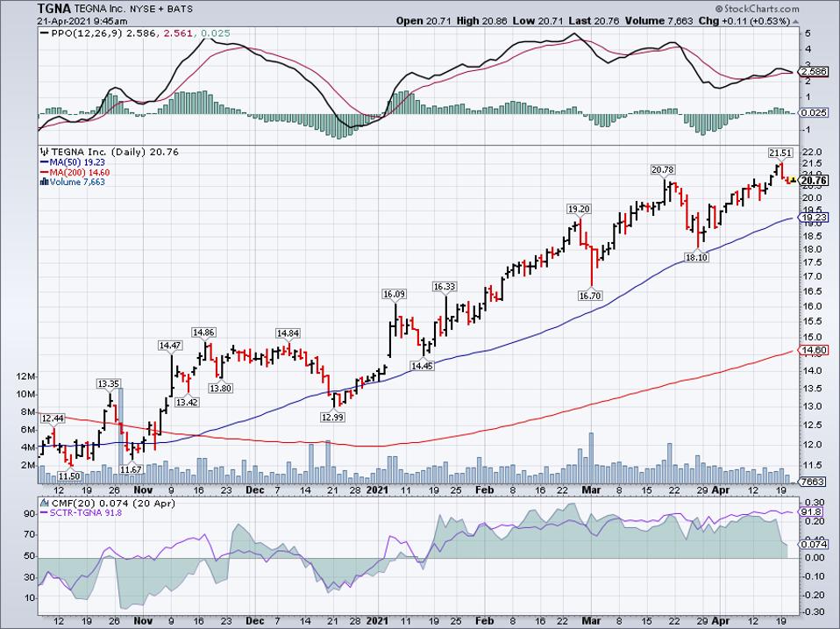Click the '2021' label on the price panel date axis

pos(377,490)
